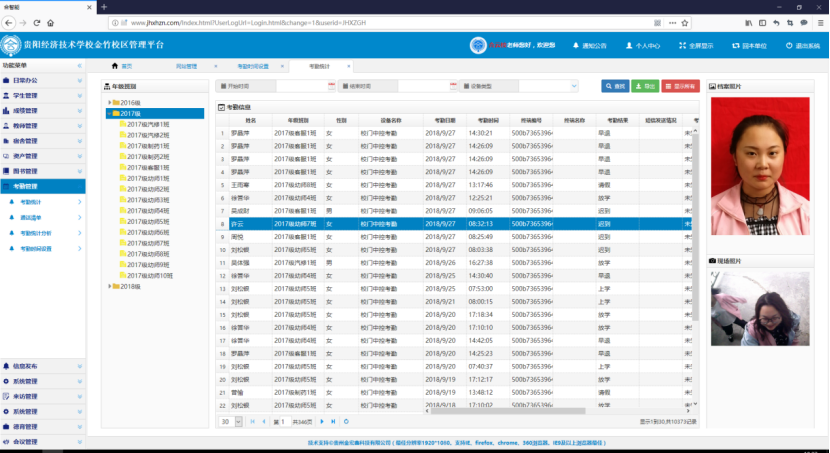Expand the 2016级 tree folder arrow
Viewport: 830px width, 453px height.
(x=110, y=103)
